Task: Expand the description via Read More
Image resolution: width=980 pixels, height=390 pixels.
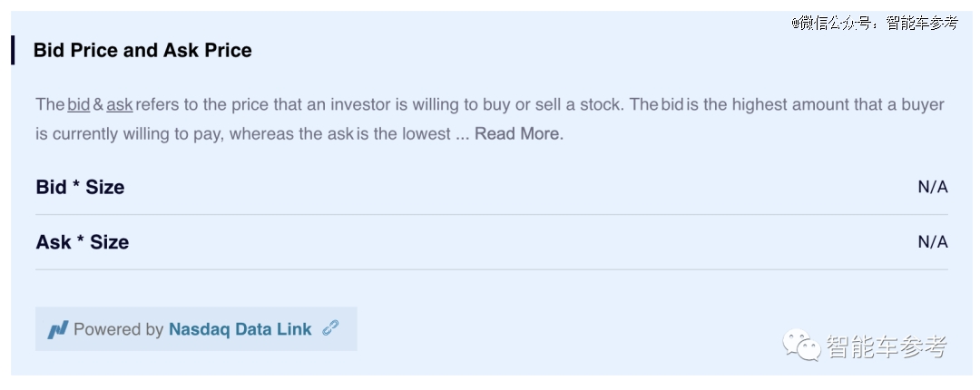Action: tap(519, 133)
